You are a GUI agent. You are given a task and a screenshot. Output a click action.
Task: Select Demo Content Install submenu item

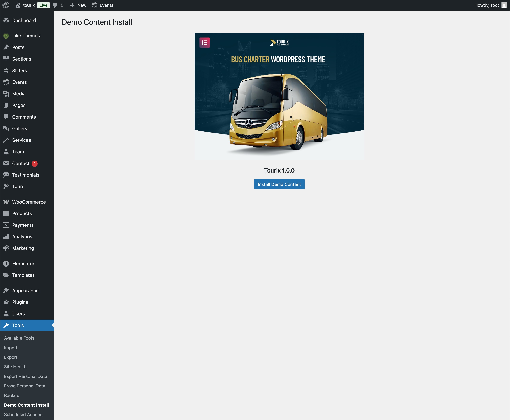tap(26, 405)
